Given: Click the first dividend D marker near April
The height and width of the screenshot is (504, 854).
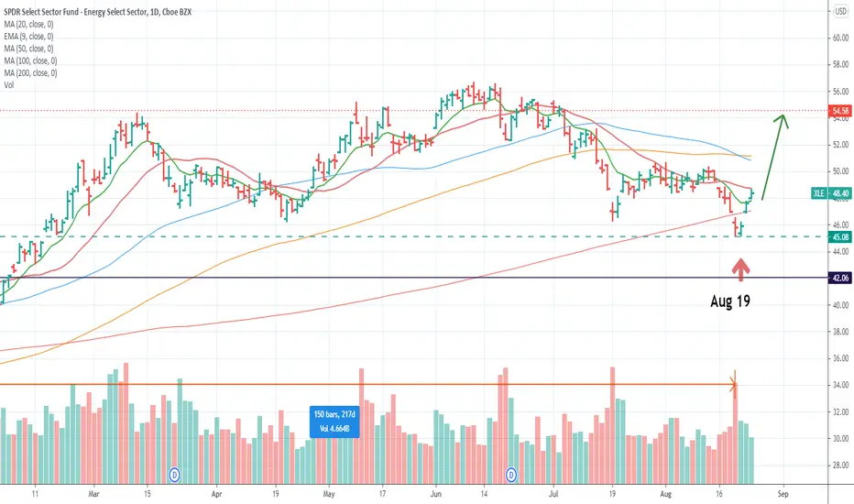Looking at the screenshot, I should click(x=174, y=475).
